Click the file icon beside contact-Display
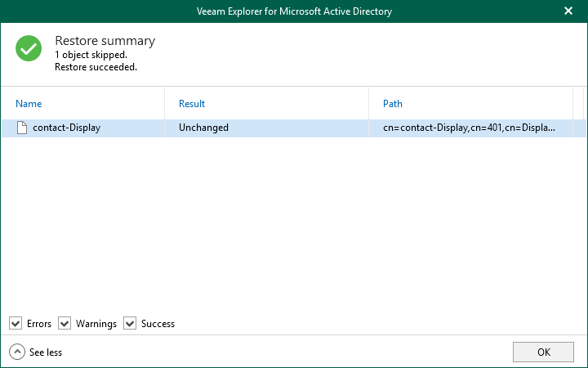 click(23, 128)
